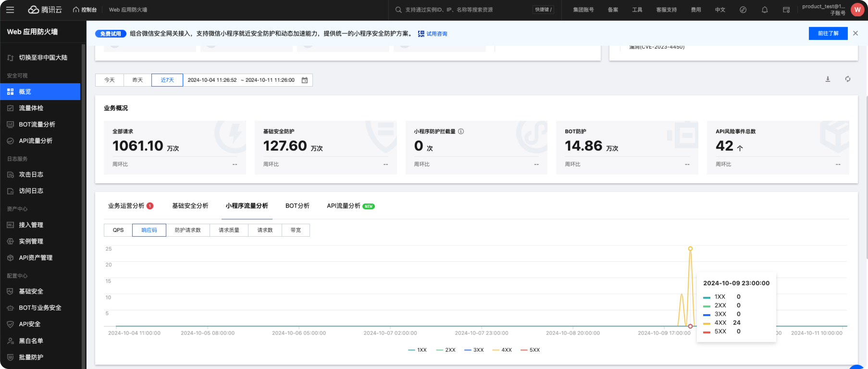Click the calendar icon in date picker

(x=305, y=80)
